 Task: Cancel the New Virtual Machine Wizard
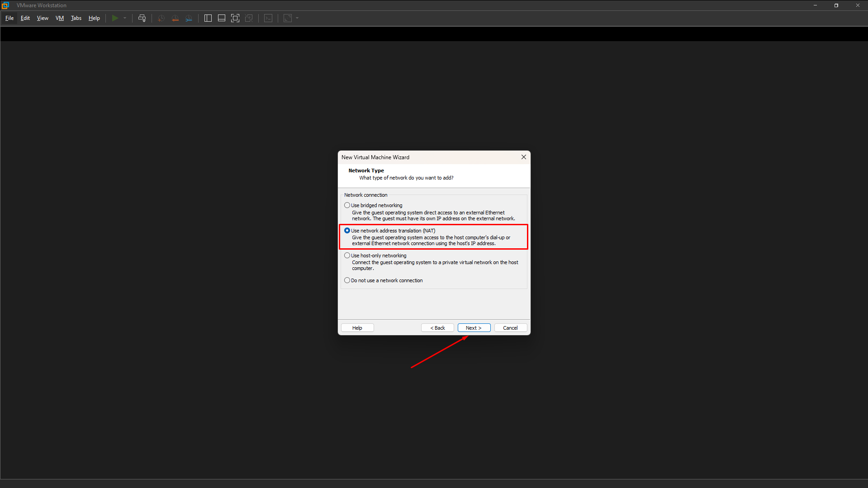pos(510,327)
